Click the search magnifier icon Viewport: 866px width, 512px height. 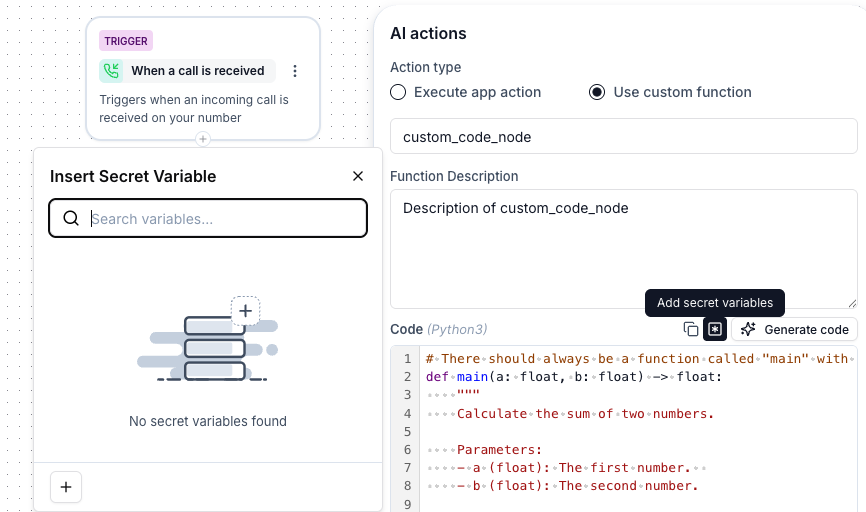(71, 219)
